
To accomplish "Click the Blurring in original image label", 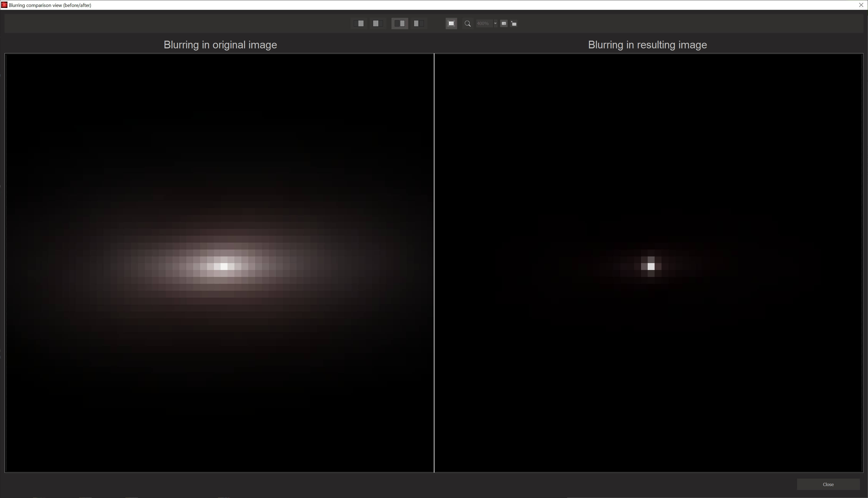I will pos(220,45).
